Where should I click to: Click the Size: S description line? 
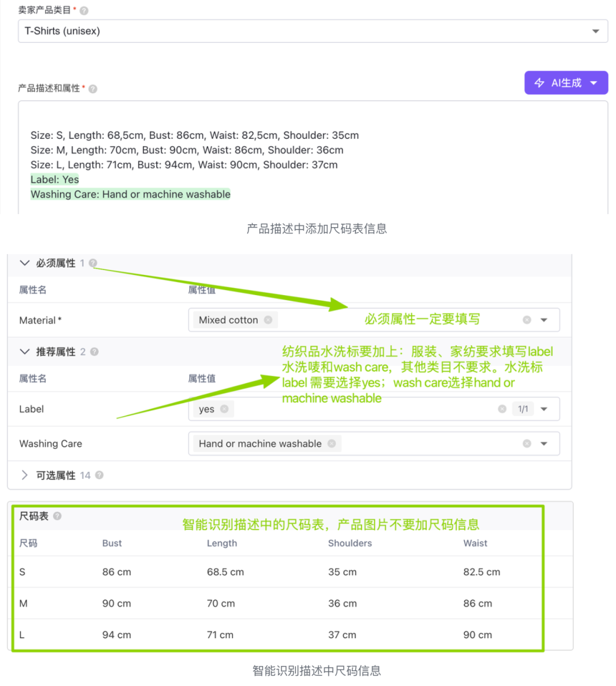click(x=194, y=135)
